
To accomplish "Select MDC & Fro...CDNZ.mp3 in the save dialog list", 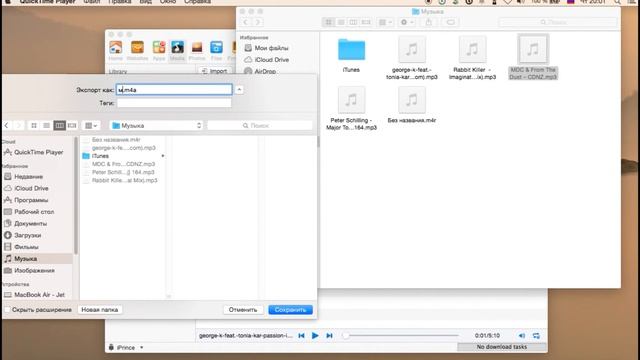I will (x=123, y=164).
